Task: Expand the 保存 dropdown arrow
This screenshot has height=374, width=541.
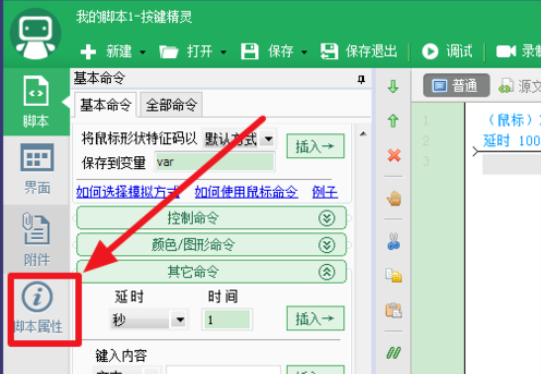Action: pos(304,52)
